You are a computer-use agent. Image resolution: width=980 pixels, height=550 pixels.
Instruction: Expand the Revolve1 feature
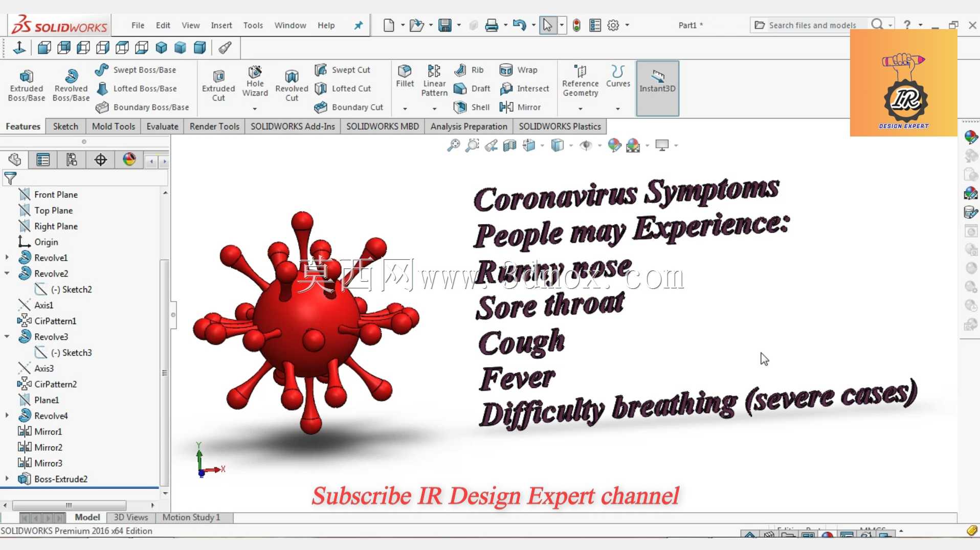point(7,258)
